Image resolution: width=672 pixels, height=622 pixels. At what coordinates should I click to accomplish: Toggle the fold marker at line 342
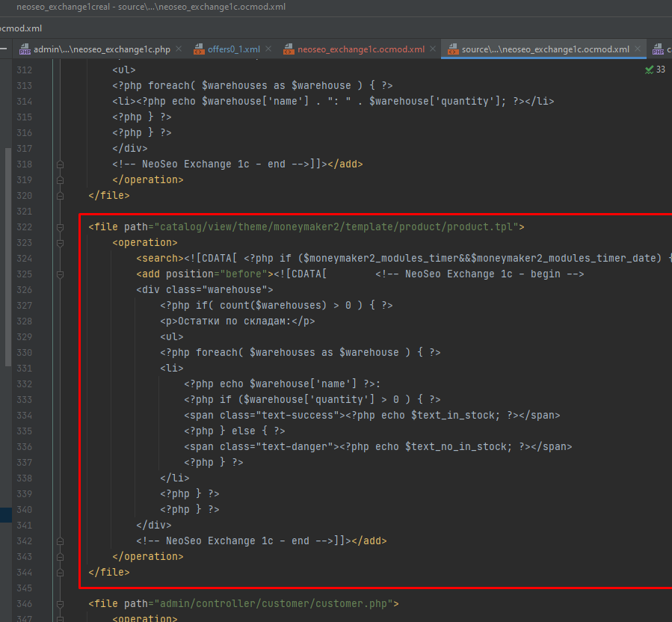tap(60, 541)
